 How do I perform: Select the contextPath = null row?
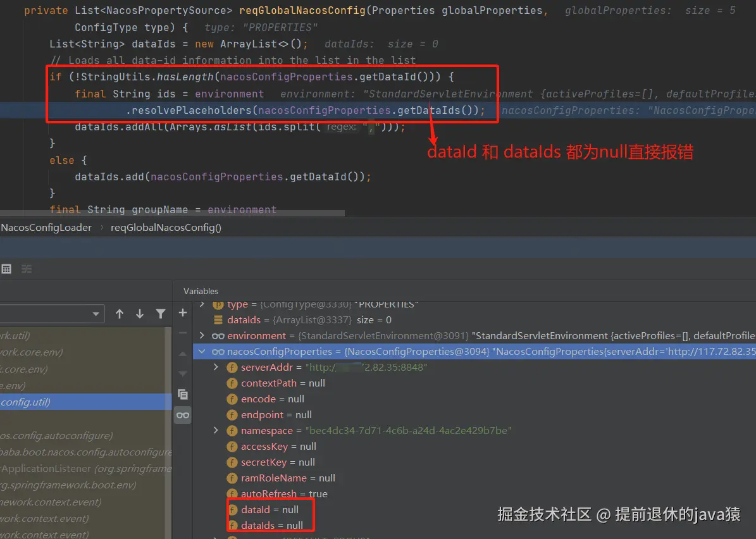coord(474,383)
